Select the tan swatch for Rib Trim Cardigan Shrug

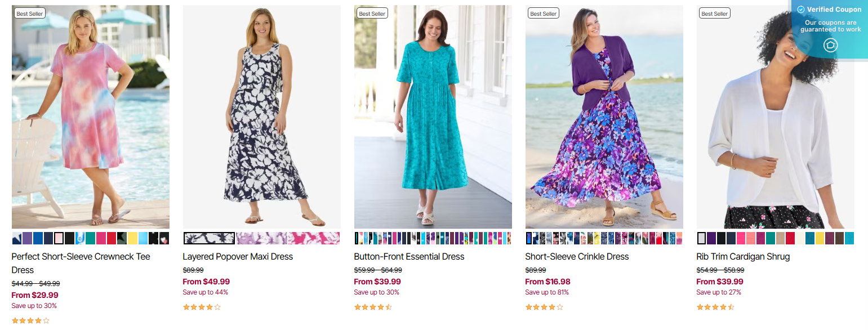tap(780, 238)
